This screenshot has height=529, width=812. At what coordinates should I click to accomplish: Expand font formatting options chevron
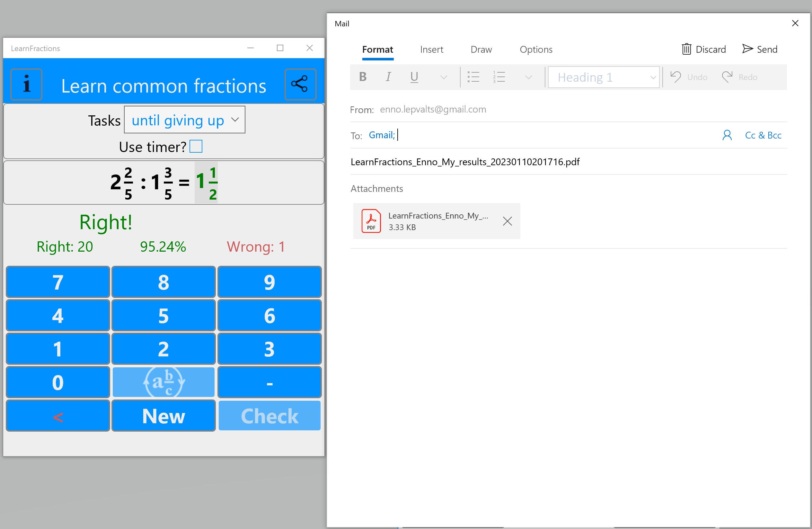pyautogui.click(x=443, y=77)
